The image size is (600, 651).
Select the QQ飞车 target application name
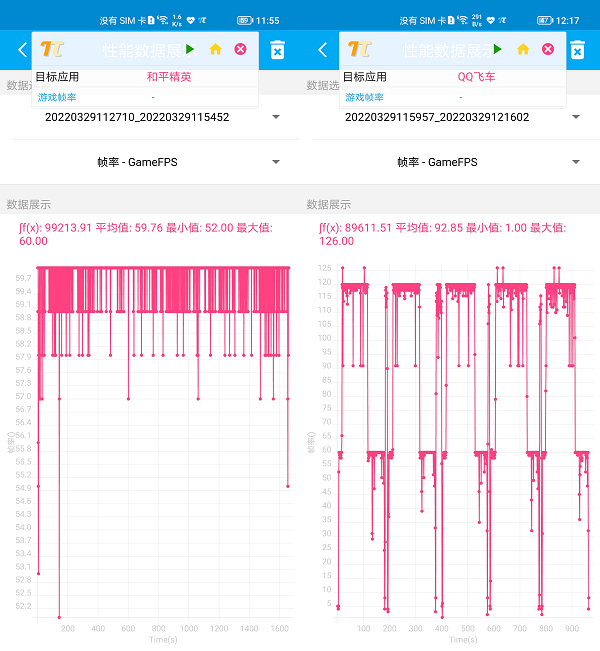point(476,76)
